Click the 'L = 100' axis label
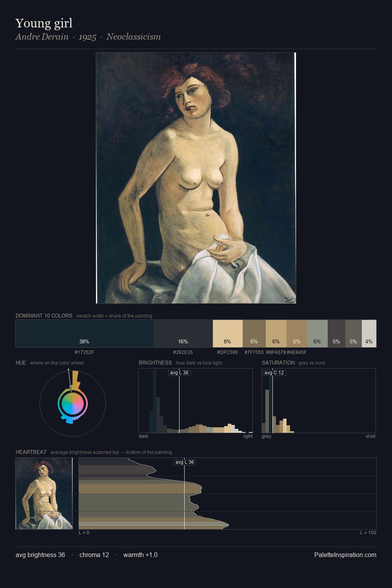The image size is (392, 588). point(368,533)
